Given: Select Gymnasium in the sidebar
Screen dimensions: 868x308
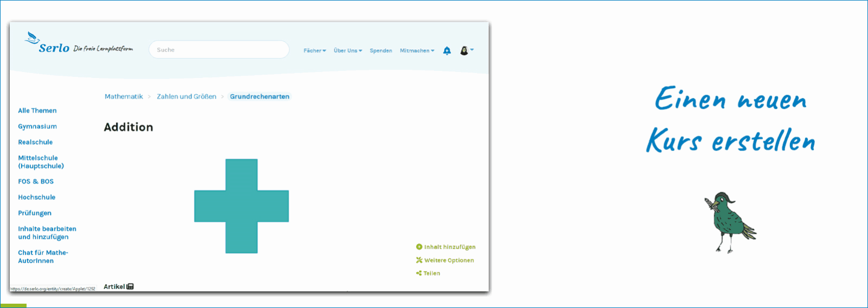Looking at the screenshot, I should pos(37,126).
